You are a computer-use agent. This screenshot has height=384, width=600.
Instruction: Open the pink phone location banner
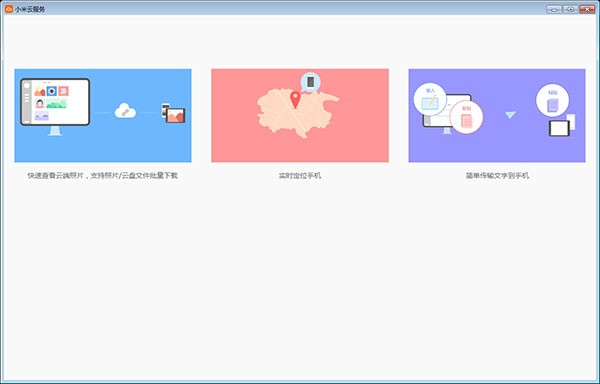[300, 116]
